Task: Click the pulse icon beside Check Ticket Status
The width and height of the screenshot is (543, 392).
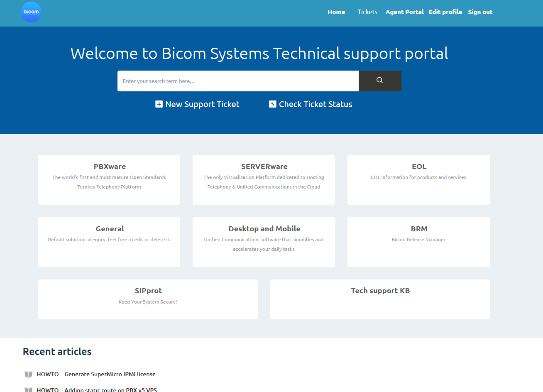Action: click(x=272, y=104)
